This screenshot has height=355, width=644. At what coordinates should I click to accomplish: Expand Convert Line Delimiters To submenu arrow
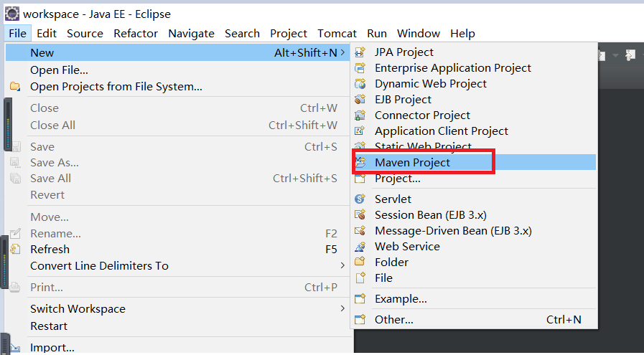(342, 265)
